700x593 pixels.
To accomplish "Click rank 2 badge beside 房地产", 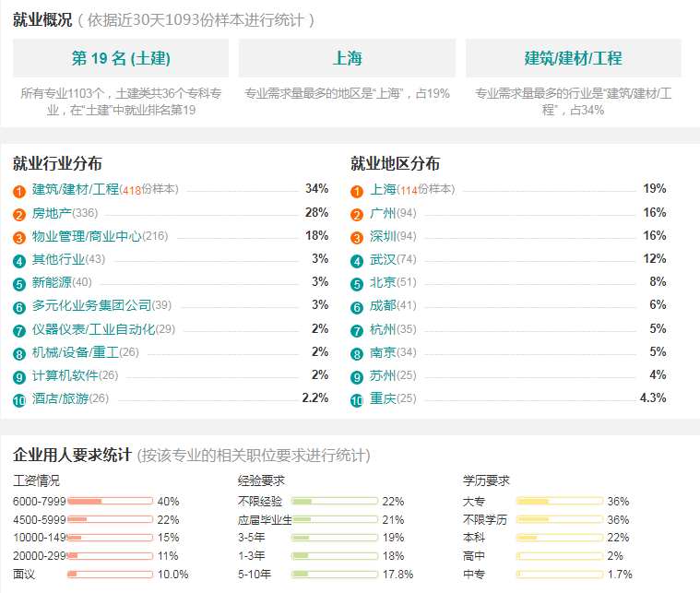I will pyautogui.click(x=19, y=215).
